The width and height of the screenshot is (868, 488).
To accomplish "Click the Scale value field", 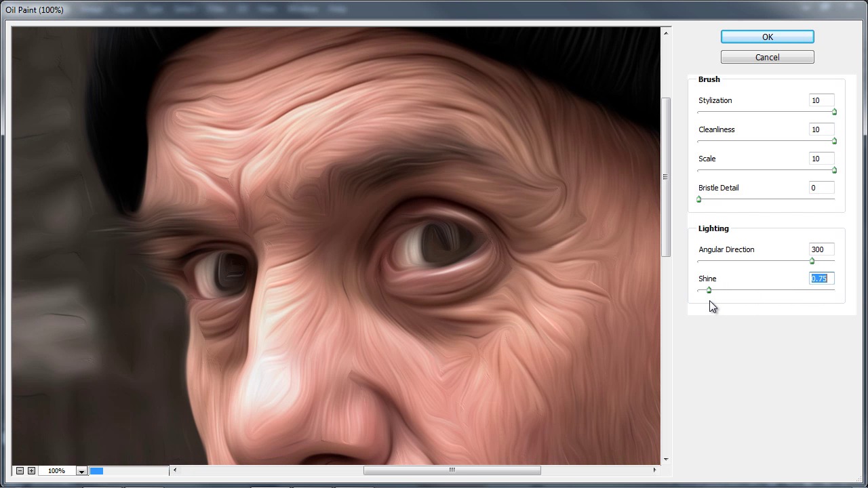I will (x=821, y=159).
